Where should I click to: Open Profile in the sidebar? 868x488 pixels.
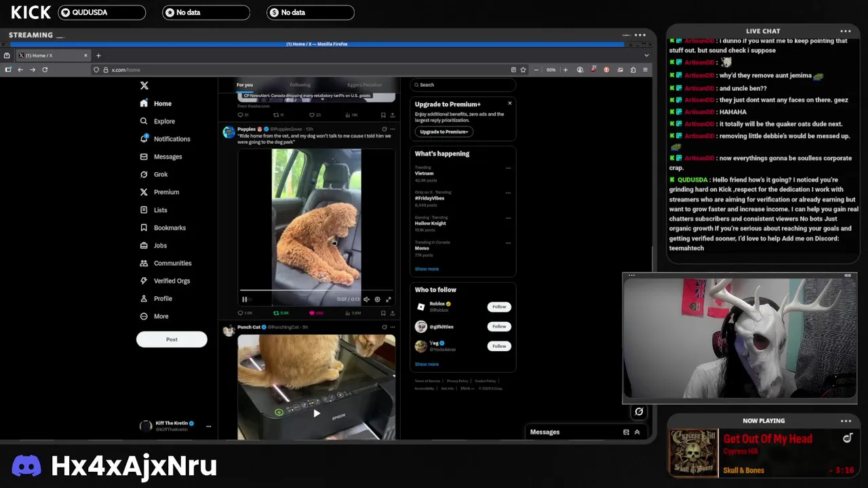156,298
